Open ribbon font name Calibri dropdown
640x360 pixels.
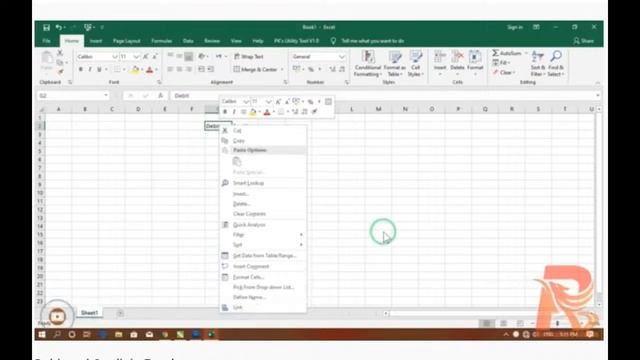pos(115,57)
